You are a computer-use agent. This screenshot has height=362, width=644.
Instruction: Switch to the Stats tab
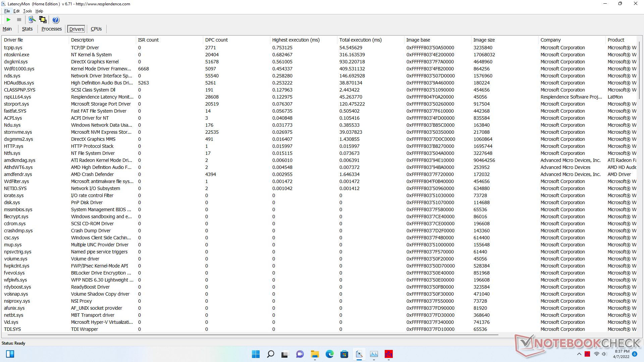[x=27, y=29]
